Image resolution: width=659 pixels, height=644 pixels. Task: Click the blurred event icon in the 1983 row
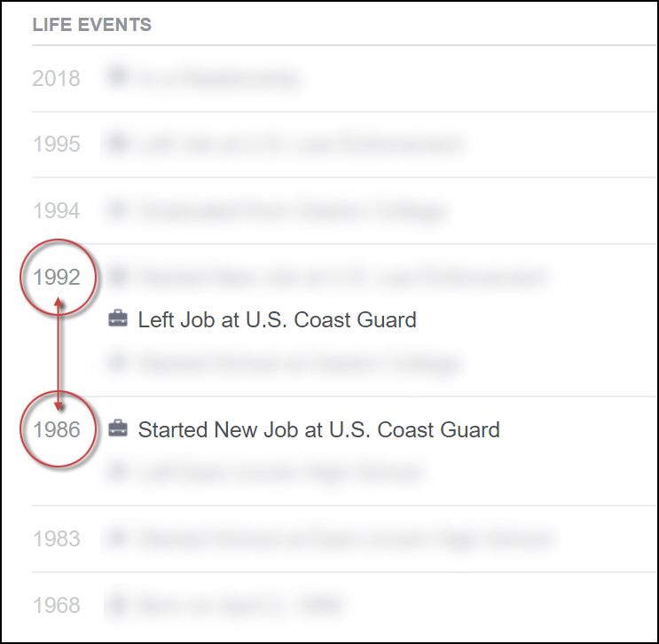click(116, 538)
